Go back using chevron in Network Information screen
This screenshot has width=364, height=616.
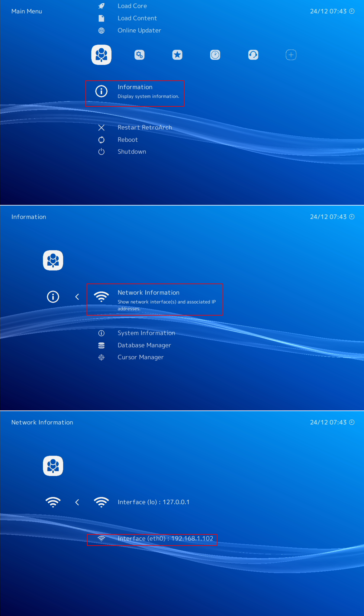pyautogui.click(x=77, y=502)
